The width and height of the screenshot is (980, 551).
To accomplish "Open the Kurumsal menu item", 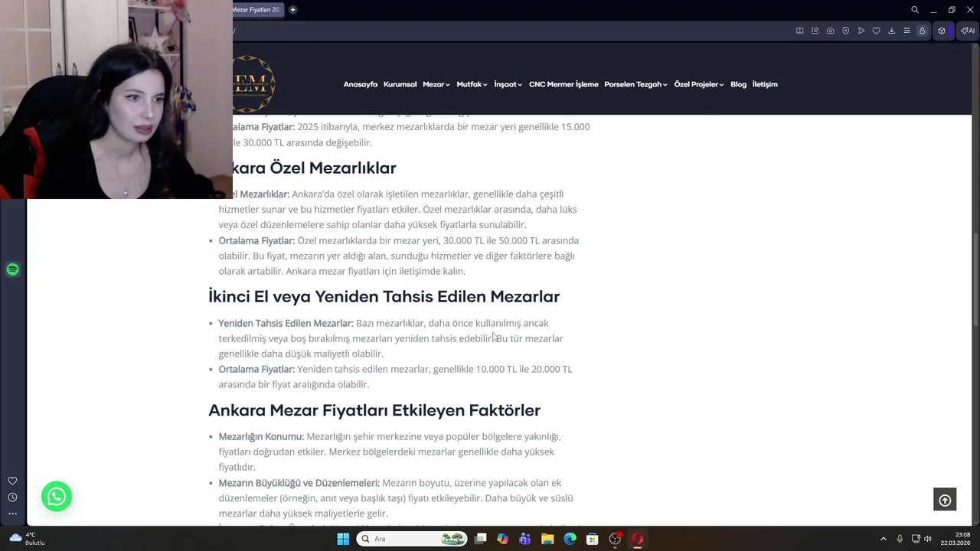I will 400,84.
